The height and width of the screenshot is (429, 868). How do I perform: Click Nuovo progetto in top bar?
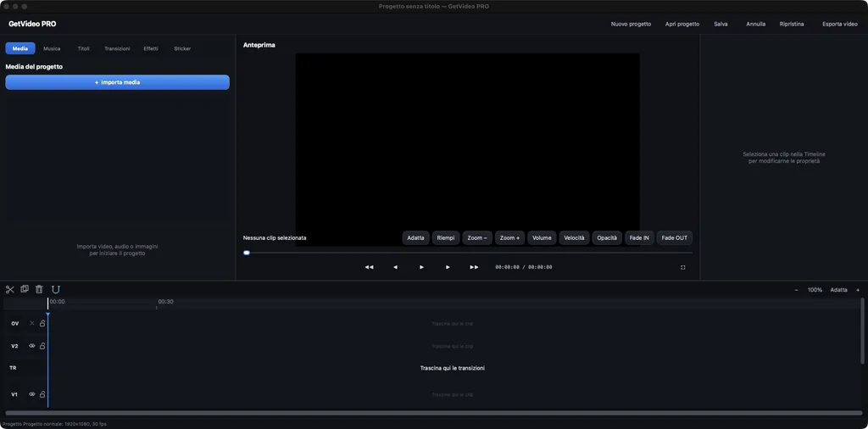click(631, 25)
